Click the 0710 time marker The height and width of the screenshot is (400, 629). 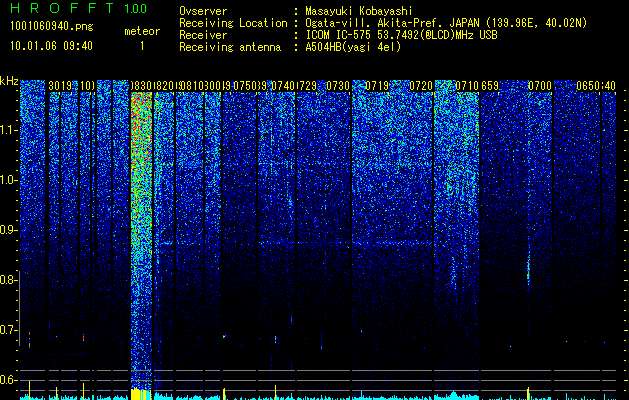pos(467,86)
